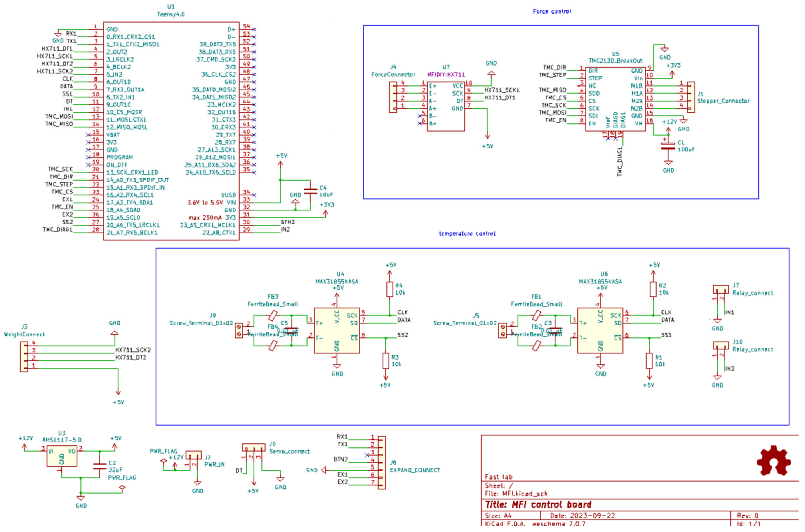Select the C4 10uF capacitor symbol
This screenshot has width=805, height=532.
(310, 191)
